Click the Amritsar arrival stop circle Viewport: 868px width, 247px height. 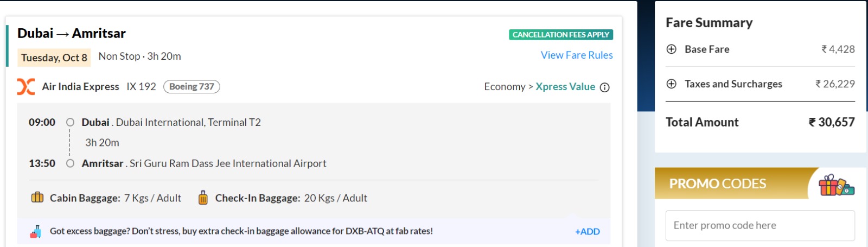tap(70, 163)
